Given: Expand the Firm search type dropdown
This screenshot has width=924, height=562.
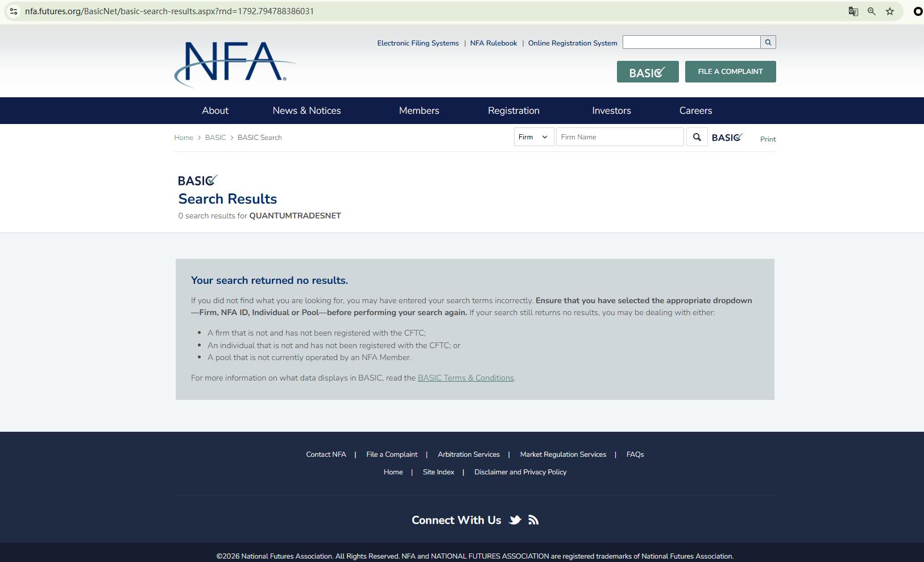Looking at the screenshot, I should 533,137.
